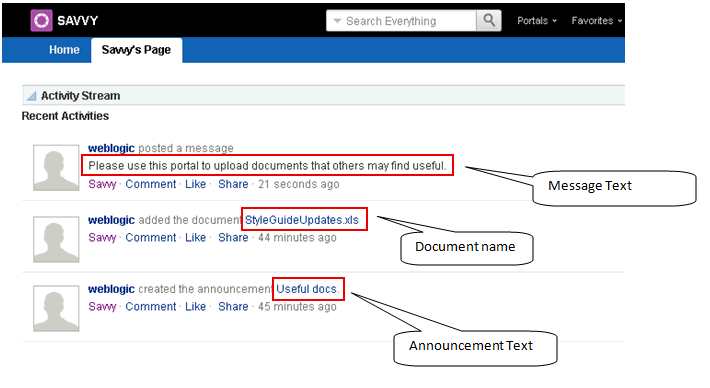Click the '45 minutes ago' timestamp

click(297, 307)
